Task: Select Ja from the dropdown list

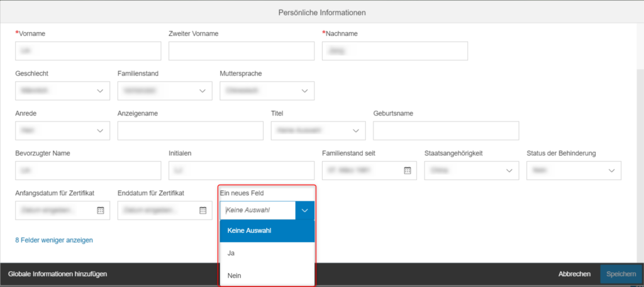Action: tap(267, 253)
